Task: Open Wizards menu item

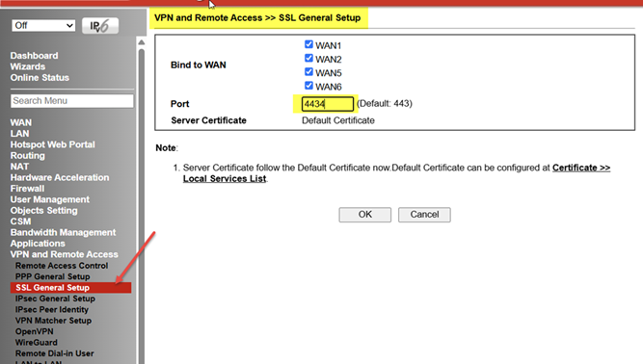Action: pyautogui.click(x=28, y=66)
